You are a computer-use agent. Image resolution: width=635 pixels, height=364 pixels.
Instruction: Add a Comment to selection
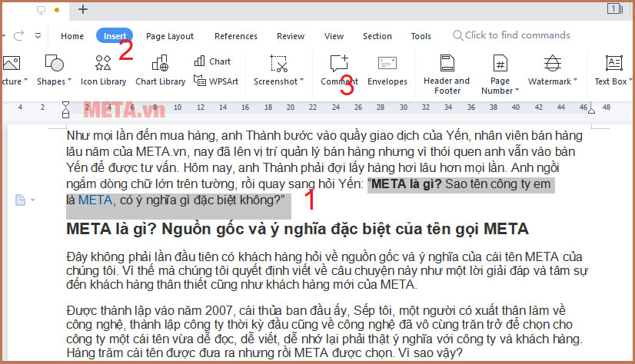tap(339, 71)
